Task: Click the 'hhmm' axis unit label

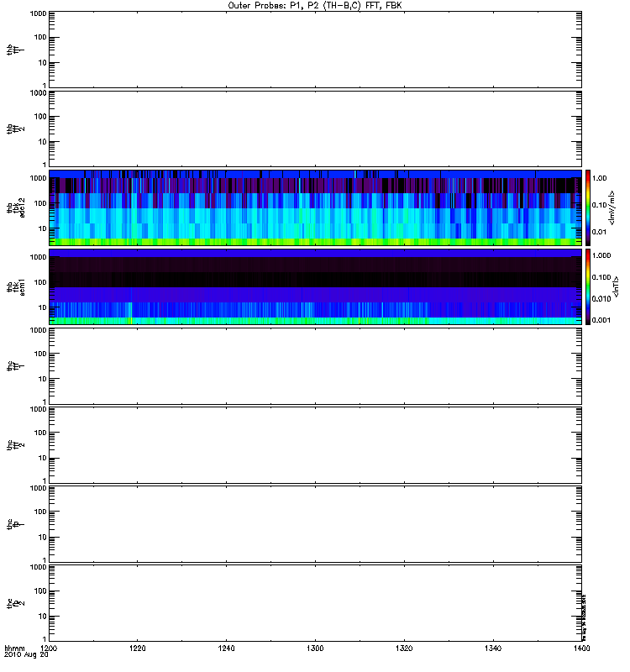Action: pos(14,648)
